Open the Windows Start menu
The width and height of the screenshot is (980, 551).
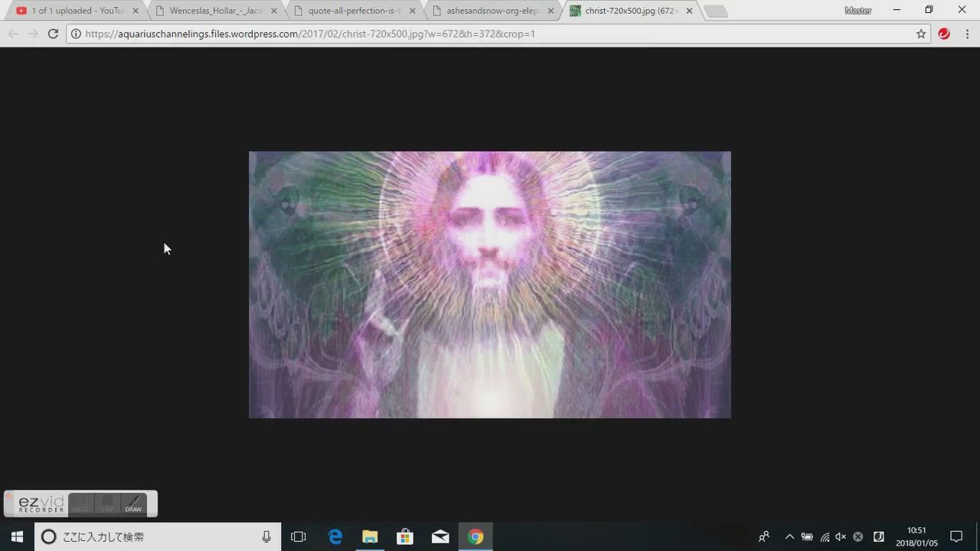point(17,536)
